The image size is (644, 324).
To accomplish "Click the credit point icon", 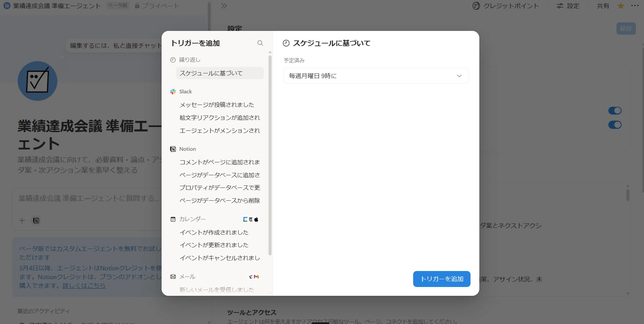I will (476, 6).
